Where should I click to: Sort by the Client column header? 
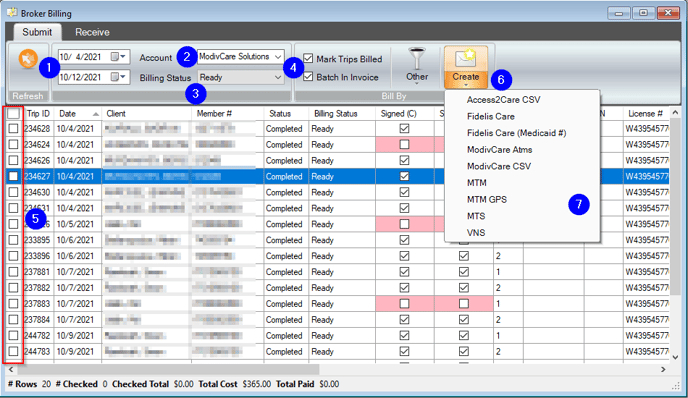click(147, 114)
